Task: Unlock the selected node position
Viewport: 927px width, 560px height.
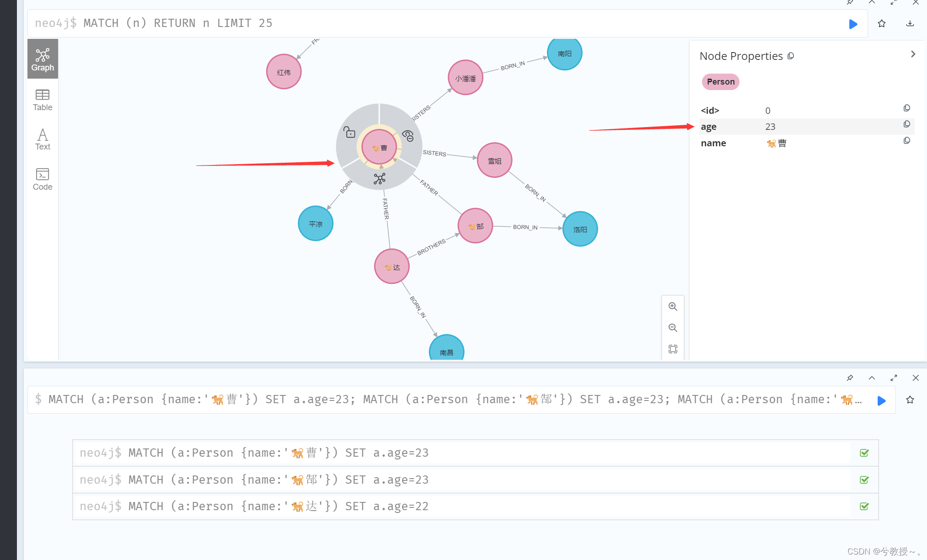Action: pyautogui.click(x=349, y=132)
